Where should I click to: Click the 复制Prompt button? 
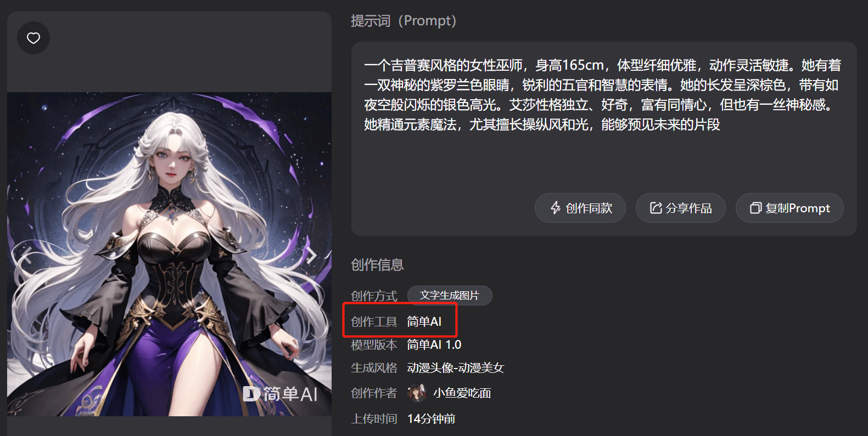click(x=789, y=208)
